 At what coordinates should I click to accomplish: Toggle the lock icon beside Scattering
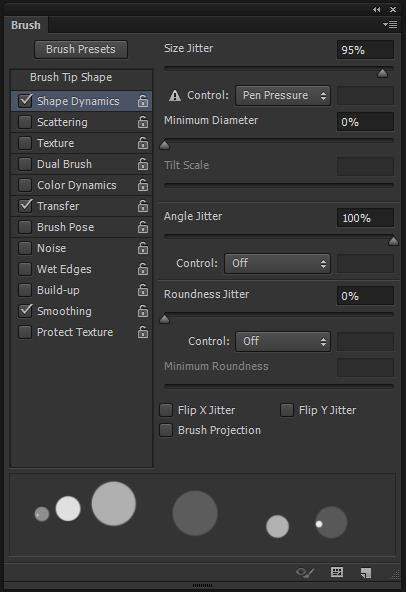coord(142,122)
